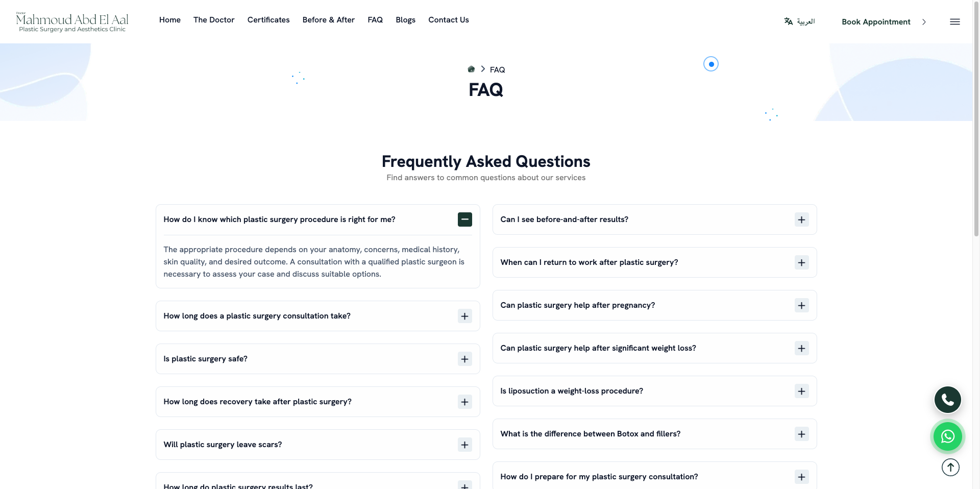Click the phone call floating icon

coord(948,400)
